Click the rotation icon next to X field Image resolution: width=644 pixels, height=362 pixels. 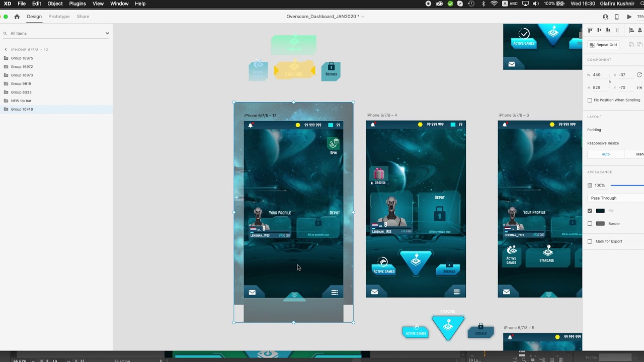pyautogui.click(x=639, y=75)
